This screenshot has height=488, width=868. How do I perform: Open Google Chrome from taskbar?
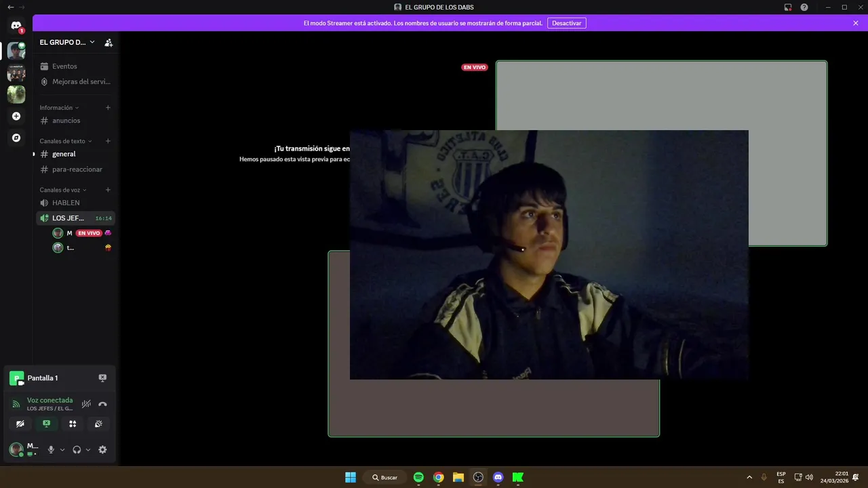pos(439,477)
